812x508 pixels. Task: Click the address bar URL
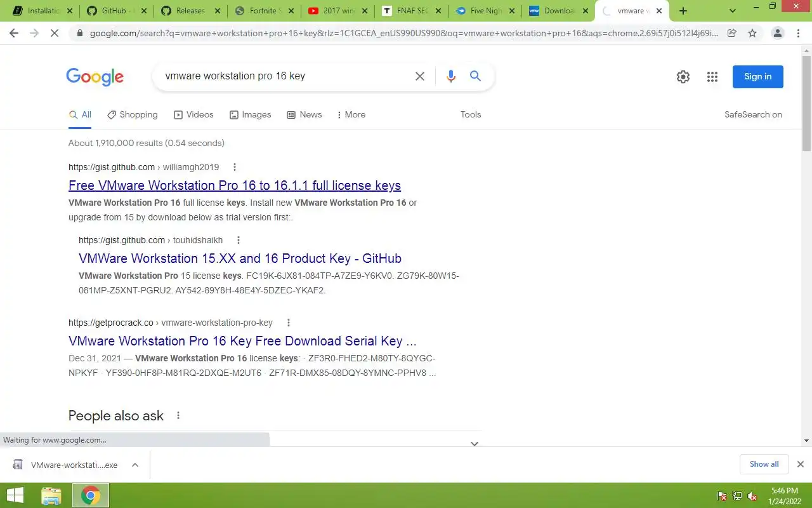[x=403, y=33]
